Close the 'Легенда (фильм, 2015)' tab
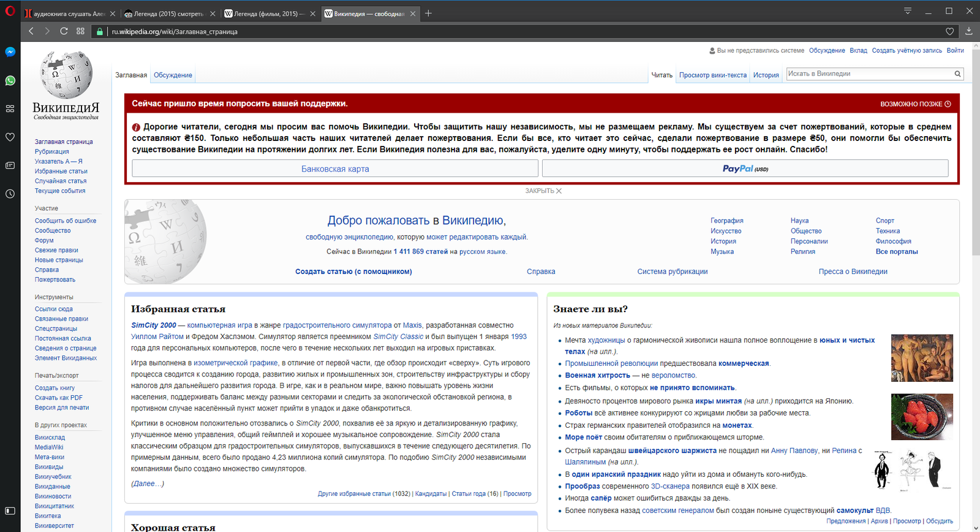This screenshot has width=980, height=532. 312,13
